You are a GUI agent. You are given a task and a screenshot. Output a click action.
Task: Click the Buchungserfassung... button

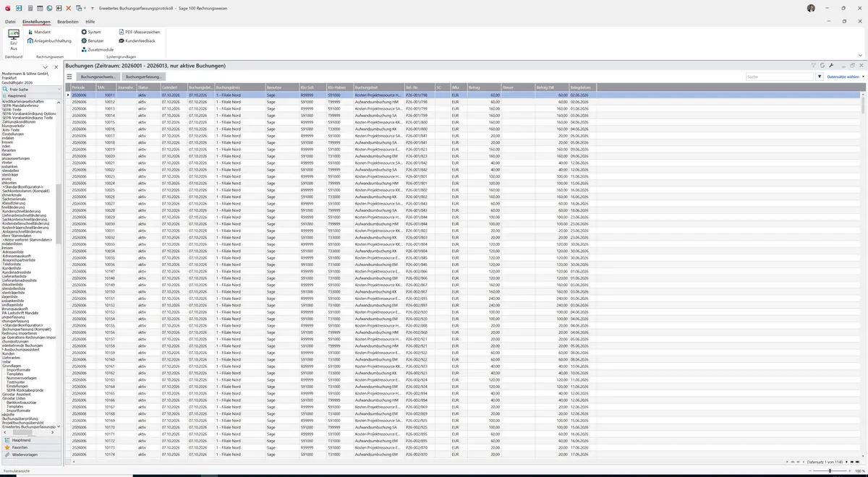pyautogui.click(x=144, y=76)
